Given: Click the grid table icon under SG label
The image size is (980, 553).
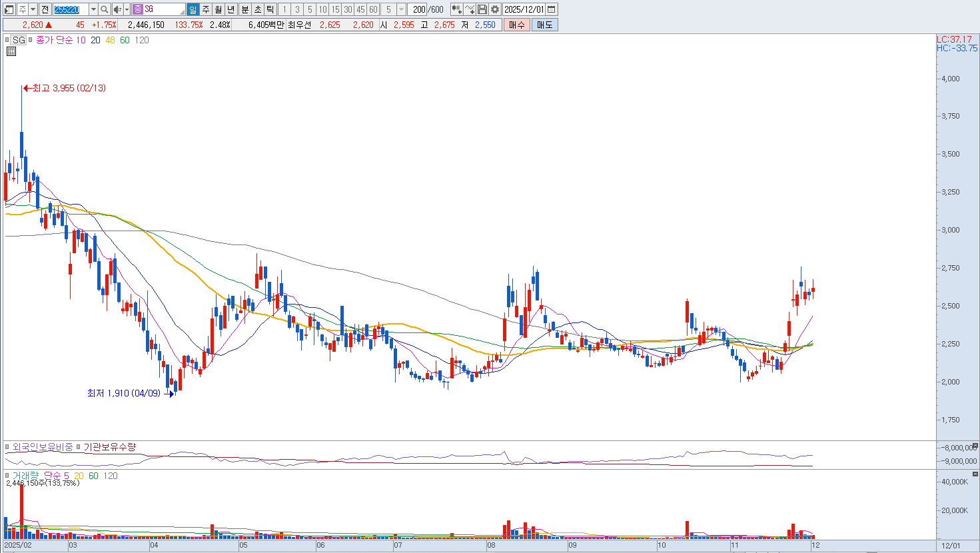Looking at the screenshot, I should [x=11, y=51].
